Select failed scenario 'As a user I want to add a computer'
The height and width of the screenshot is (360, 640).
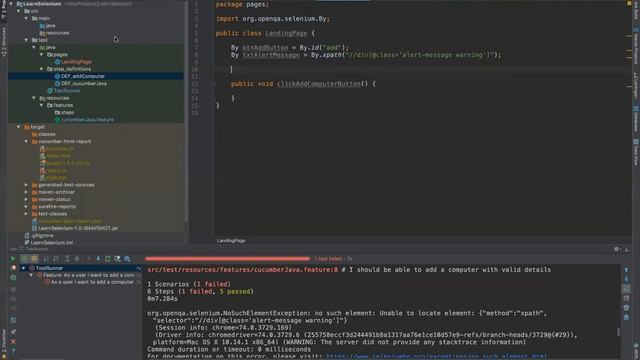click(92, 282)
